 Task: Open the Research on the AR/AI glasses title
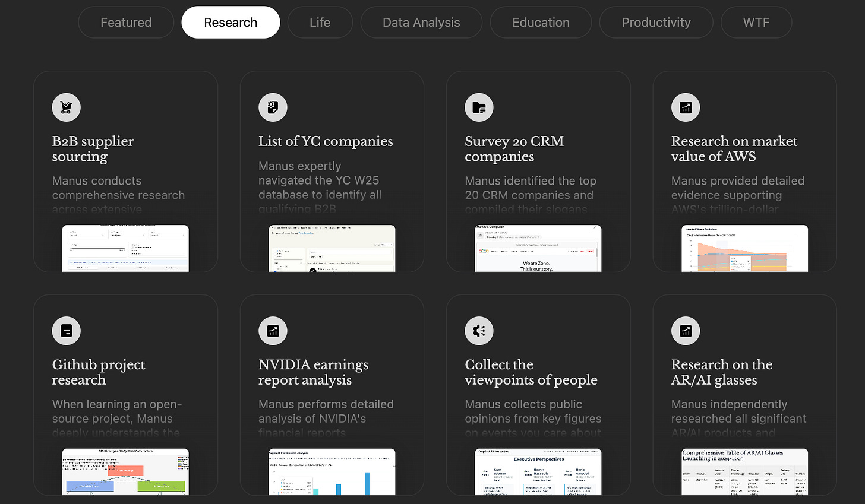click(722, 372)
